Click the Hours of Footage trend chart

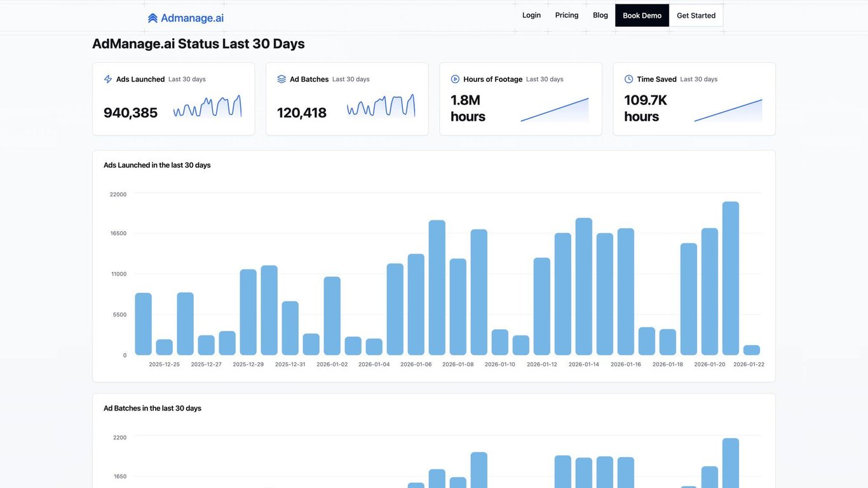[x=555, y=109]
